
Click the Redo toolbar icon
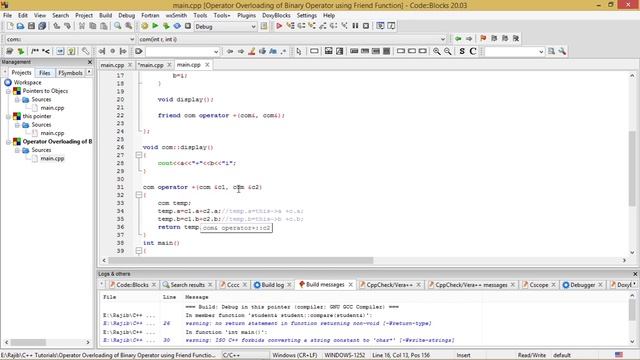click(x=67, y=26)
